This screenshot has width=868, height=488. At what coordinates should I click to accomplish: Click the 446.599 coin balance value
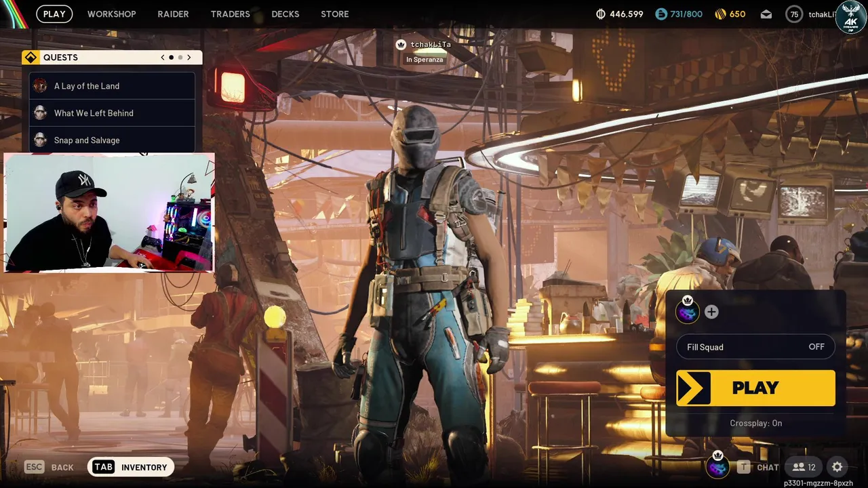click(x=627, y=14)
